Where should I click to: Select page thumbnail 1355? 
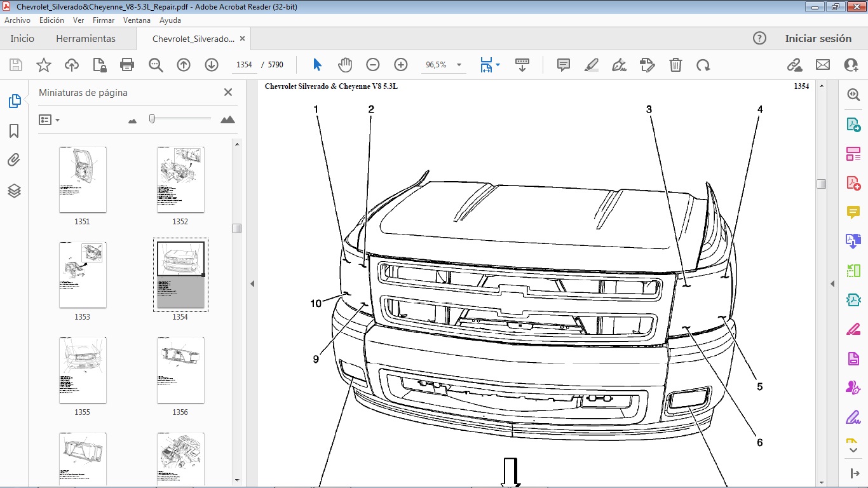(83, 370)
